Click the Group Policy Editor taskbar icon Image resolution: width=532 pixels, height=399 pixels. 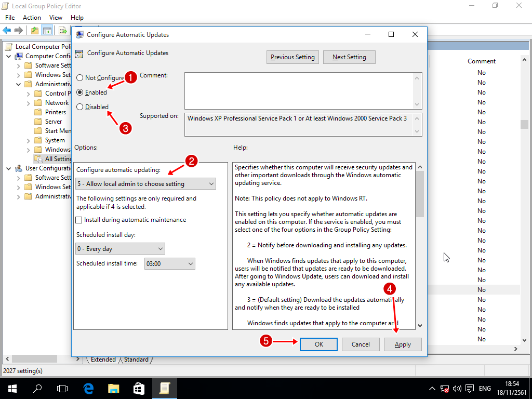165,389
